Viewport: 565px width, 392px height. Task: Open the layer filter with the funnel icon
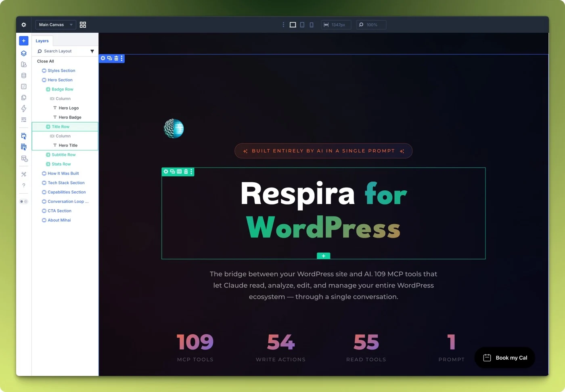[92, 51]
